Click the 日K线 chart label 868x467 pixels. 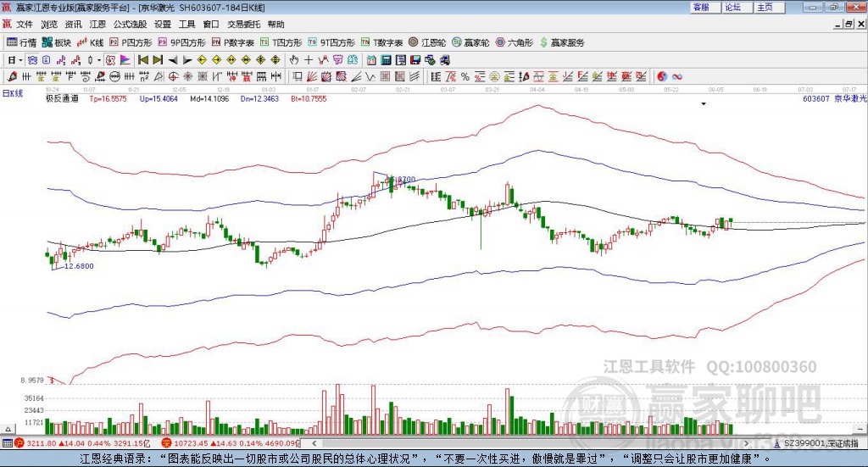[13, 93]
